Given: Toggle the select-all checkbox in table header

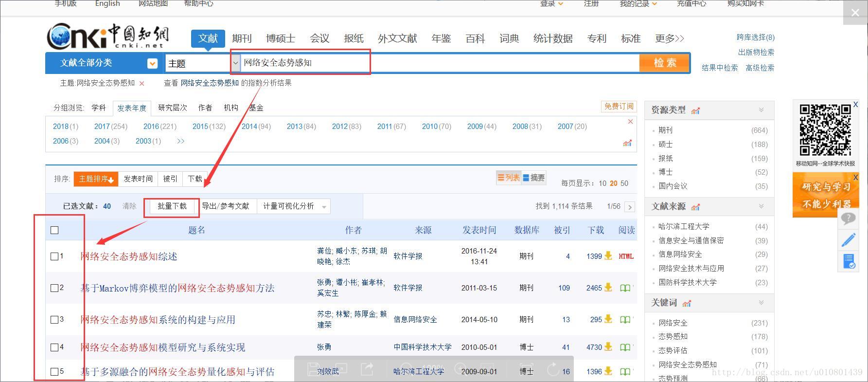Looking at the screenshot, I should pos(54,230).
